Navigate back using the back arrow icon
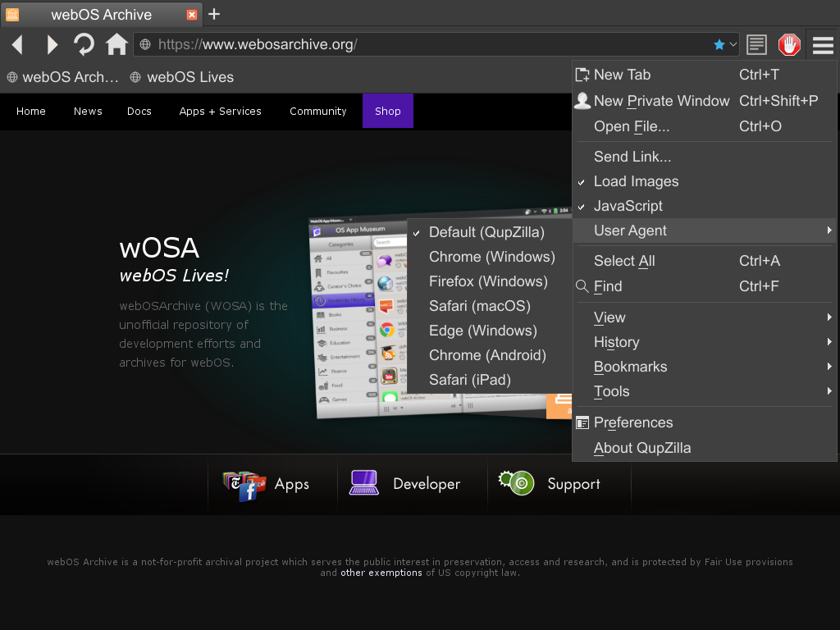Screen dimensions: 840x630 pos(16,44)
